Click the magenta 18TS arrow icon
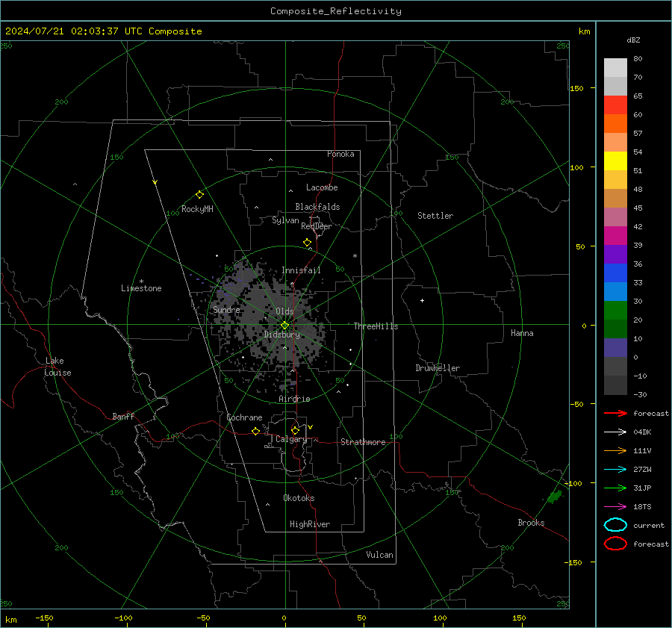Screen dimensions: 672x628 pyautogui.click(x=615, y=507)
